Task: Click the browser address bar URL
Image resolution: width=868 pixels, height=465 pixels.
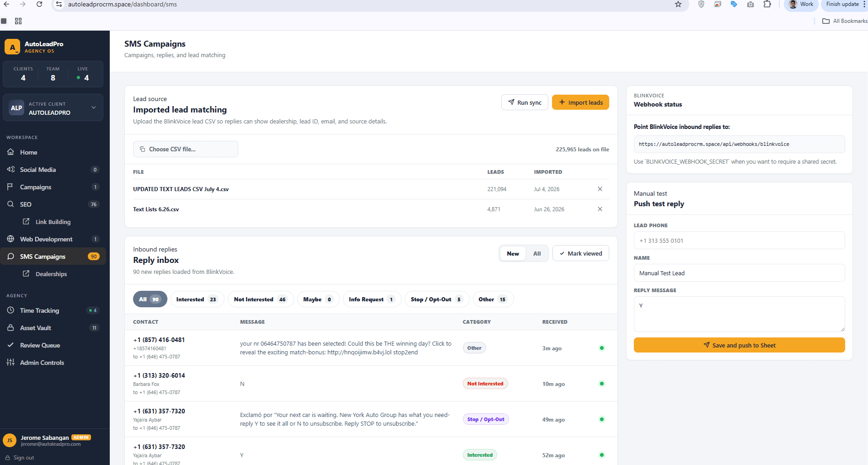Action: click(x=123, y=4)
